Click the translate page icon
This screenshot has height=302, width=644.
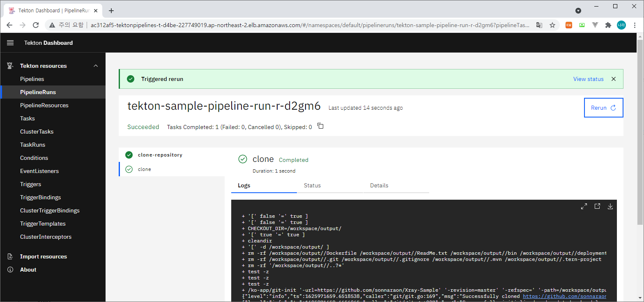tap(539, 25)
